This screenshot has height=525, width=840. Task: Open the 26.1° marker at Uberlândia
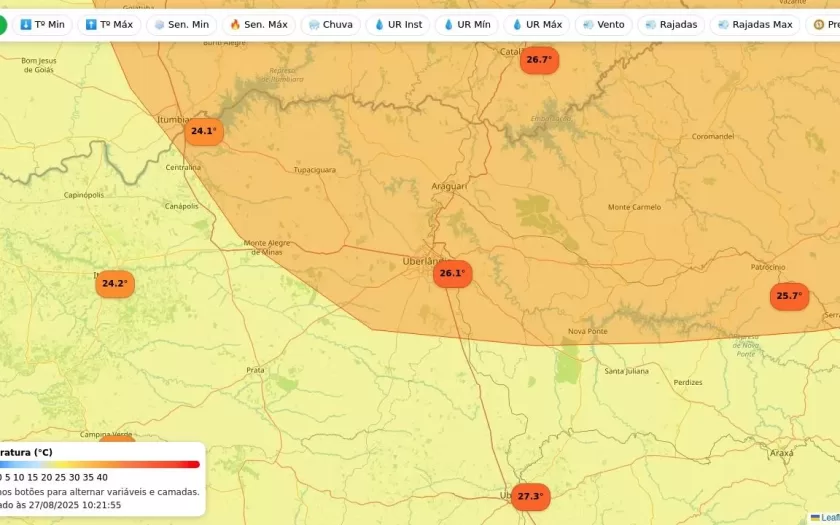point(452,273)
